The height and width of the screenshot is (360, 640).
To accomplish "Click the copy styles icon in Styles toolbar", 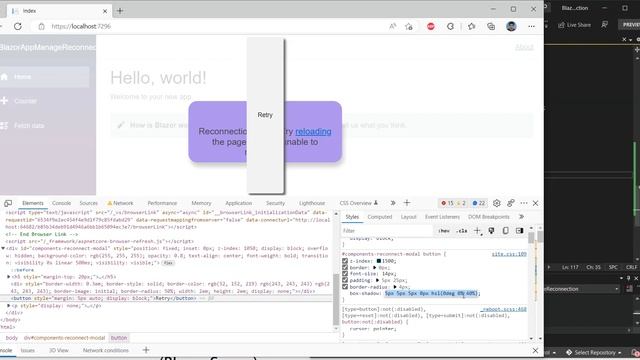I will tap(505, 231).
